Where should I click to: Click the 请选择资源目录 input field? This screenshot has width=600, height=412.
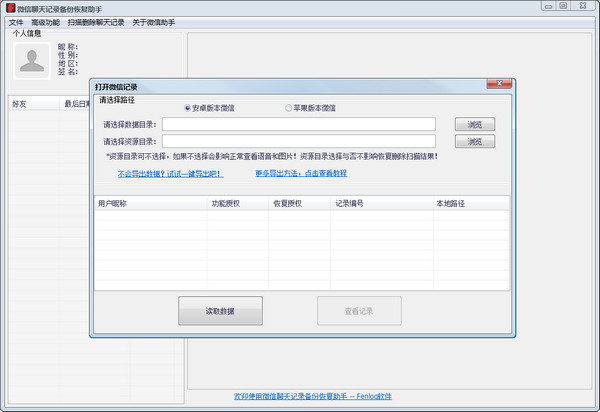click(299, 142)
